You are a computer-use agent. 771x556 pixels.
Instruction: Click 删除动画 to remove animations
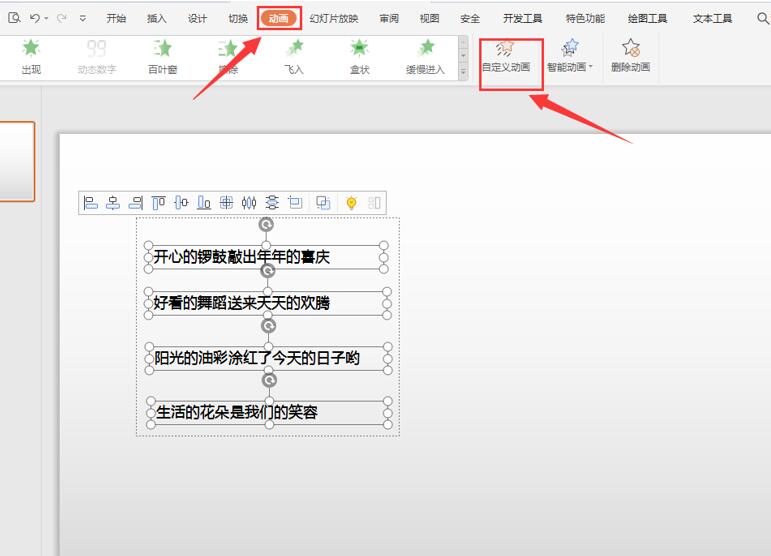(x=630, y=56)
